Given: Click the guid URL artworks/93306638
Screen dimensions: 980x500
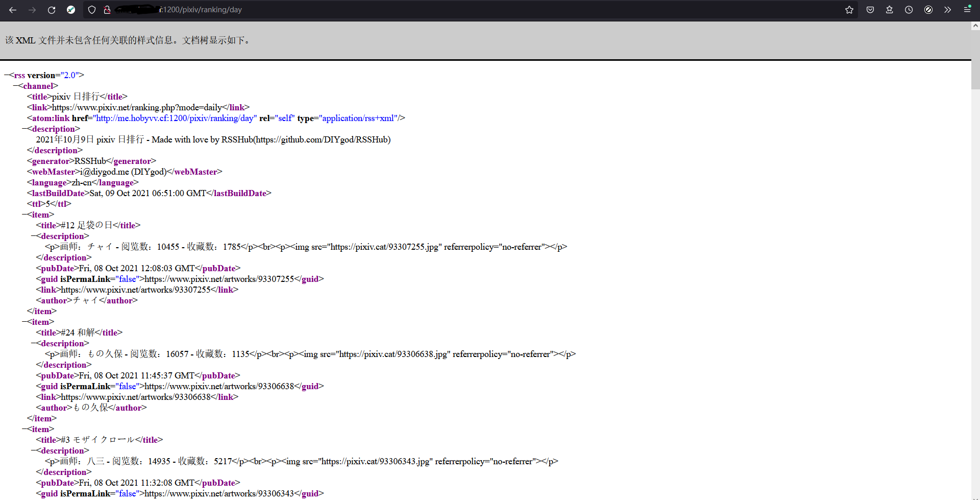Looking at the screenshot, I should 219,386.
